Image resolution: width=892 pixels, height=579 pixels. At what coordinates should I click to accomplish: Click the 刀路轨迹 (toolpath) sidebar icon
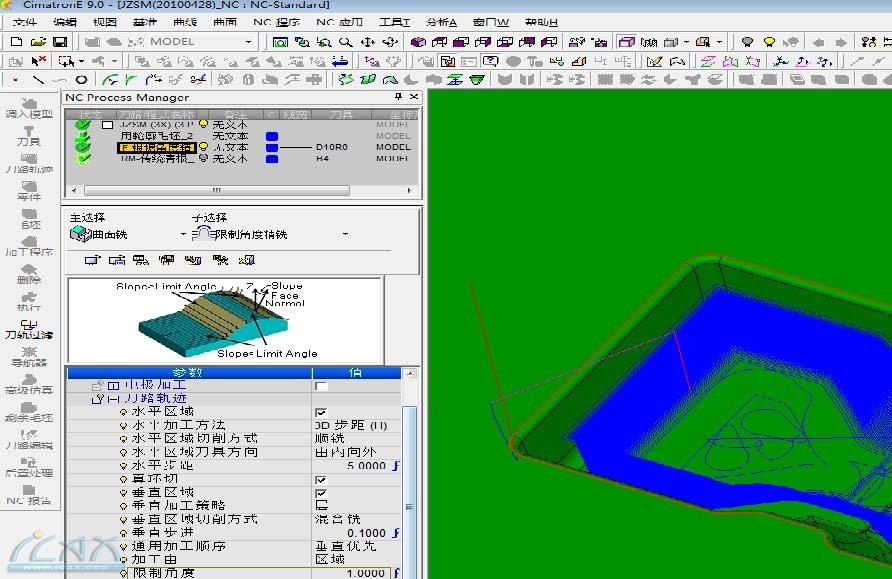[x=28, y=164]
